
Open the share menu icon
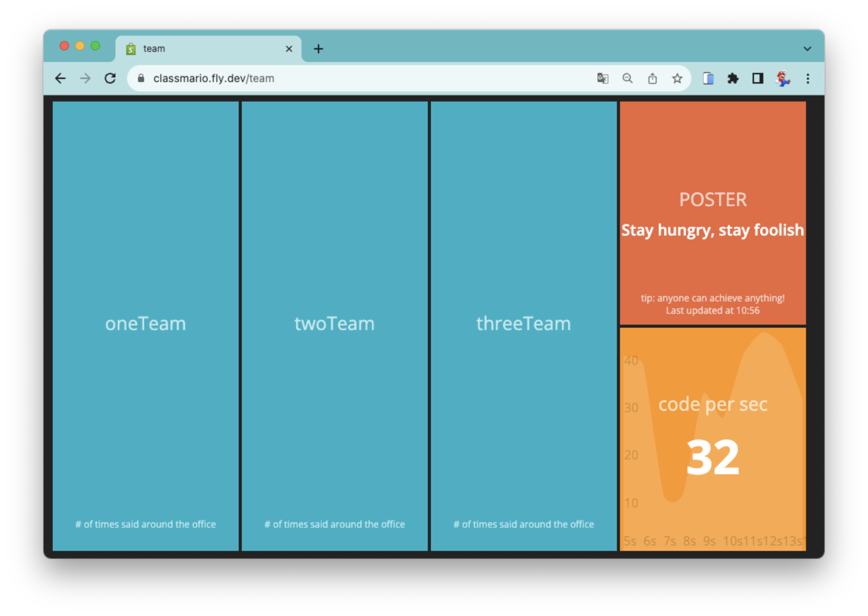pyautogui.click(x=653, y=78)
